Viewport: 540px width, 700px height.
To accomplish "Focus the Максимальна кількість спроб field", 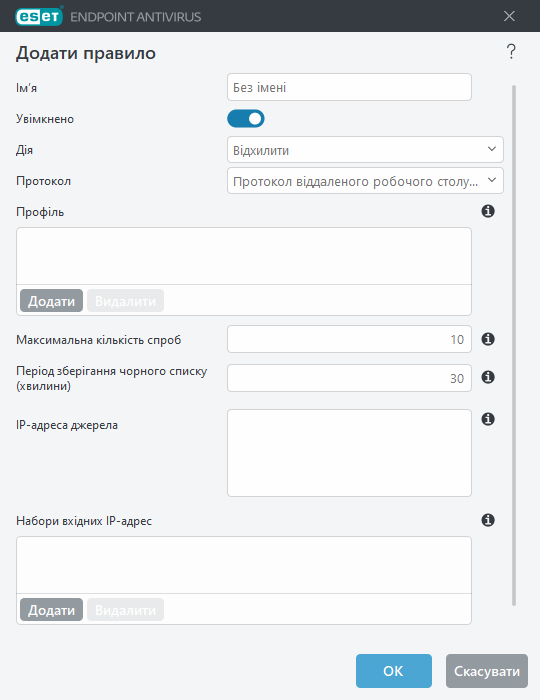I will coord(349,339).
